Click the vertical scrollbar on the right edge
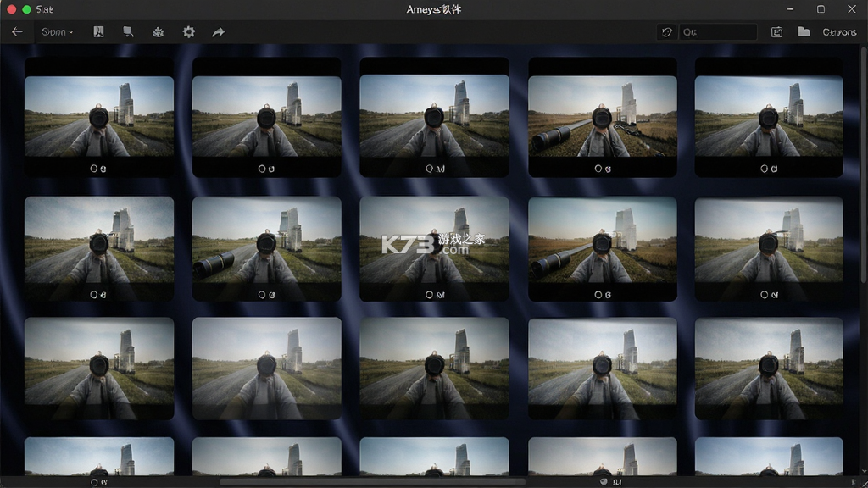This screenshot has height=488, width=868. pos(864,166)
